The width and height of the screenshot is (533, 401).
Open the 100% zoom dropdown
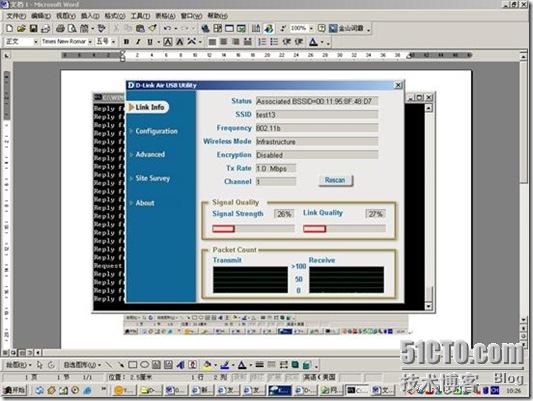point(311,29)
